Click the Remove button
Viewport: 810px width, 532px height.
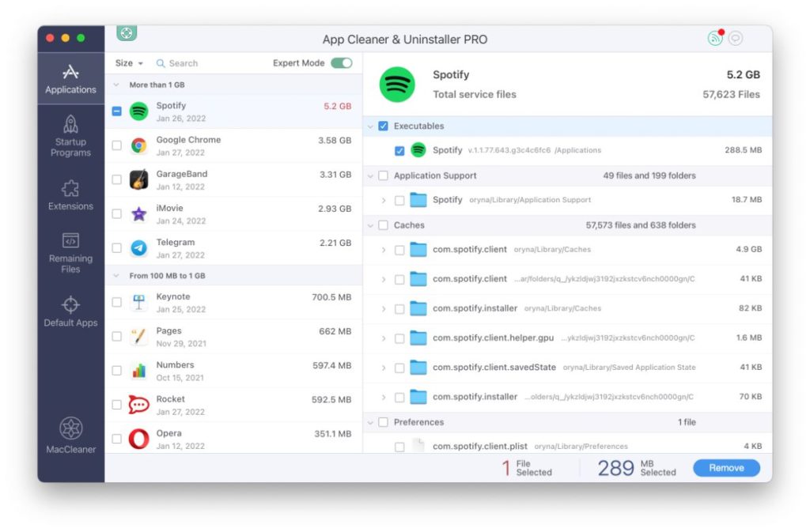click(725, 467)
